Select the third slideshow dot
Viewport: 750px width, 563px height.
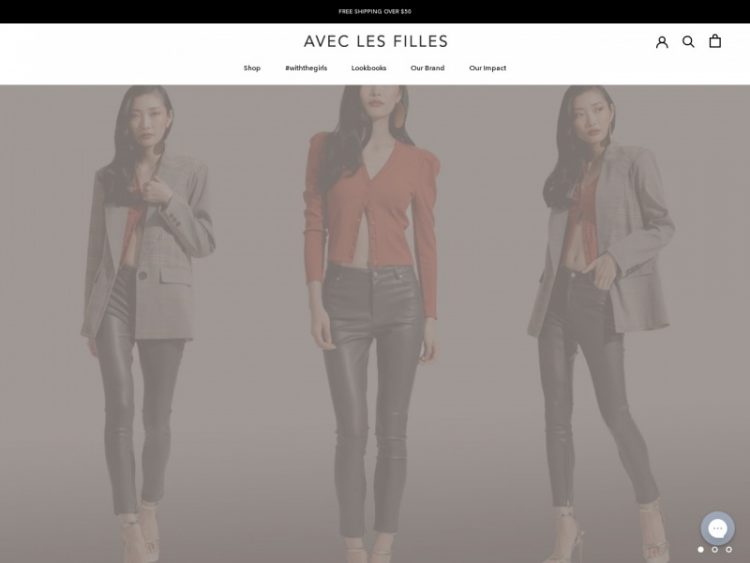(x=728, y=550)
